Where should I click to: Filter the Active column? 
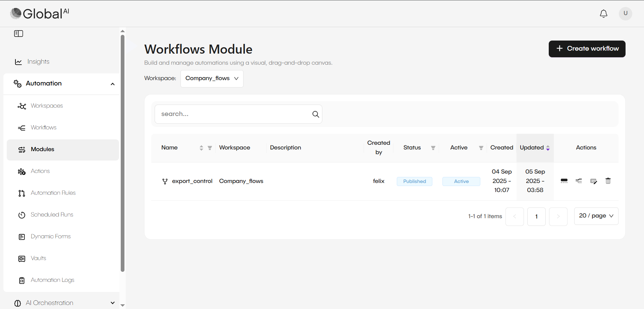pos(481,148)
